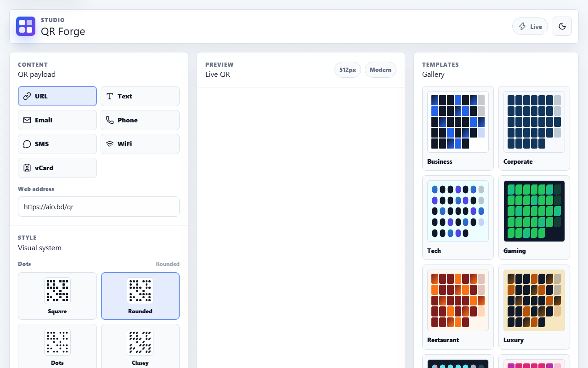Select the Dots pattern style
This screenshot has width=588, height=368.
[x=57, y=346]
